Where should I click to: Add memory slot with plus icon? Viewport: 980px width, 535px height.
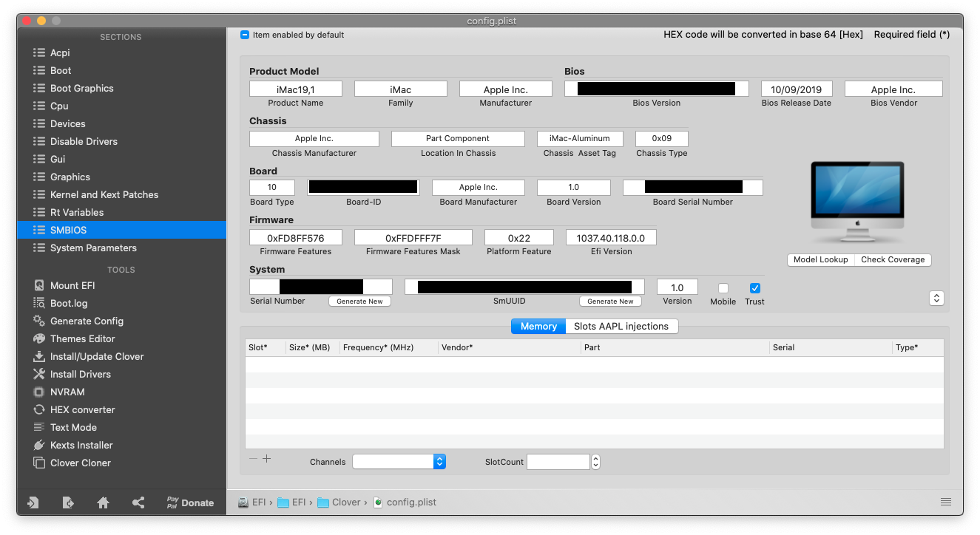(x=267, y=459)
